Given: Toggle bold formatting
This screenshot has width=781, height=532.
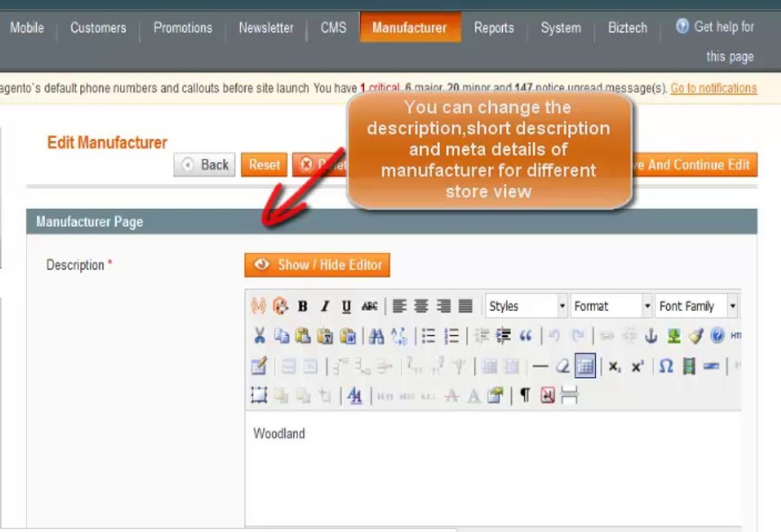Looking at the screenshot, I should click(302, 306).
